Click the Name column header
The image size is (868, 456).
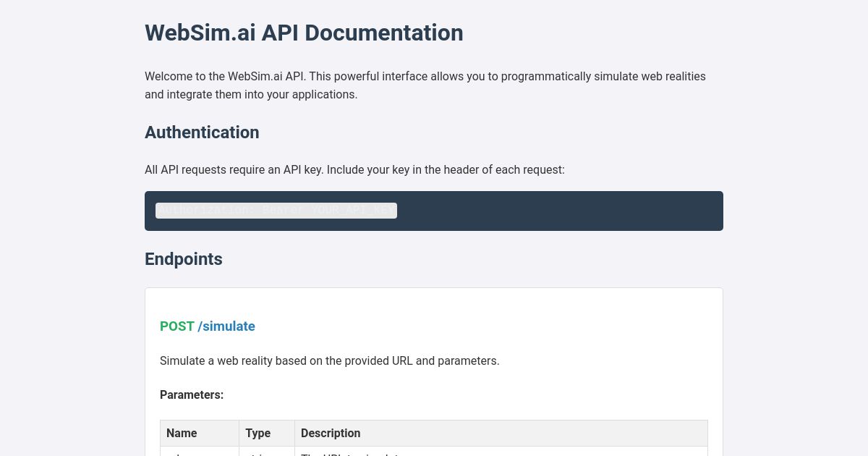182,433
